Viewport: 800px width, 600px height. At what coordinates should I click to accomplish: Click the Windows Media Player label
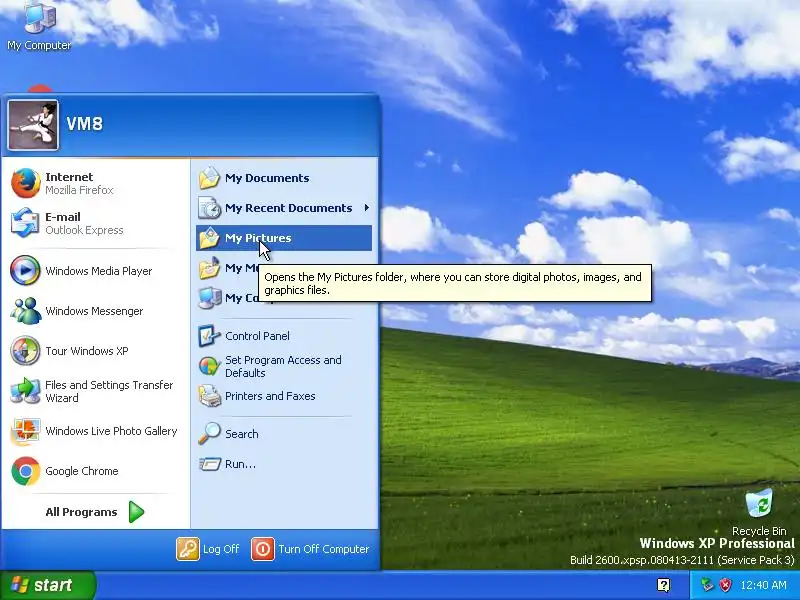(x=98, y=271)
